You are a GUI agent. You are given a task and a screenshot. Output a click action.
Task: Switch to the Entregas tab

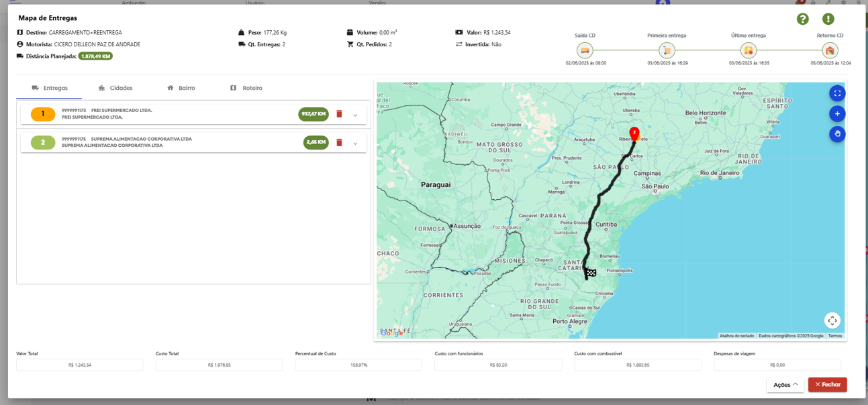point(50,88)
